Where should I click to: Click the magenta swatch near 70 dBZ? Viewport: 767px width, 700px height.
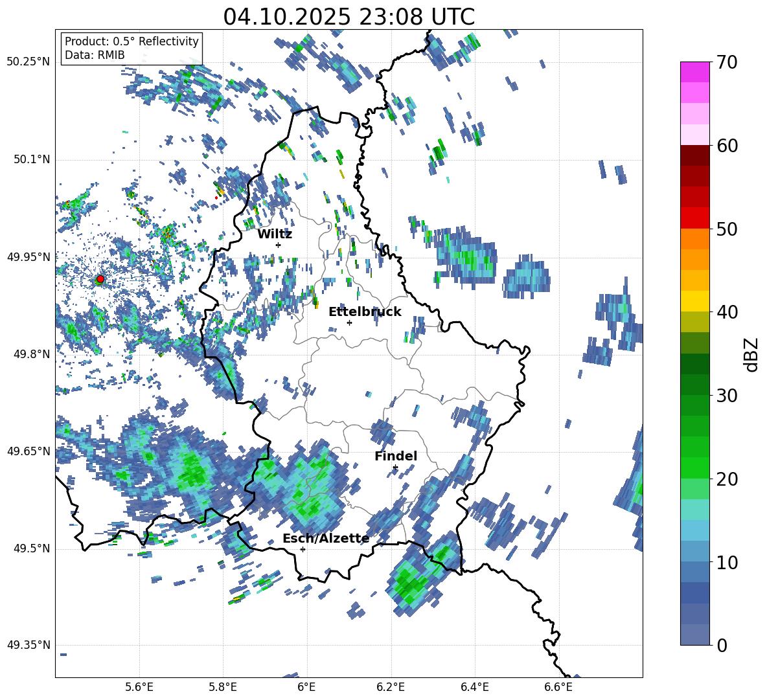tap(694, 72)
